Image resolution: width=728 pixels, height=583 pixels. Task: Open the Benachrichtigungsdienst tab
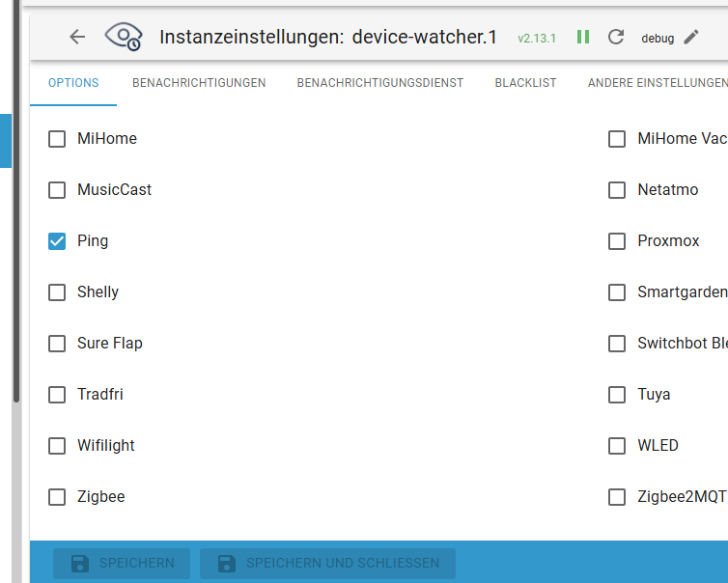[x=380, y=83]
